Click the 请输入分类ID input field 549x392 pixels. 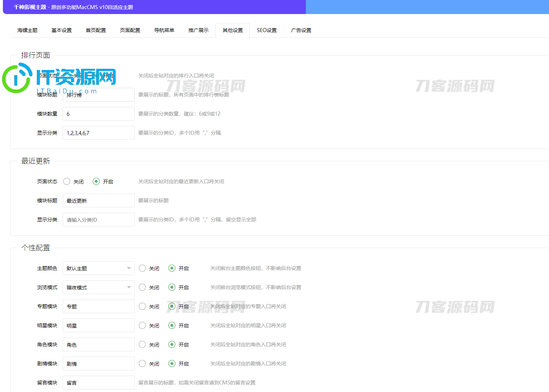click(x=99, y=220)
